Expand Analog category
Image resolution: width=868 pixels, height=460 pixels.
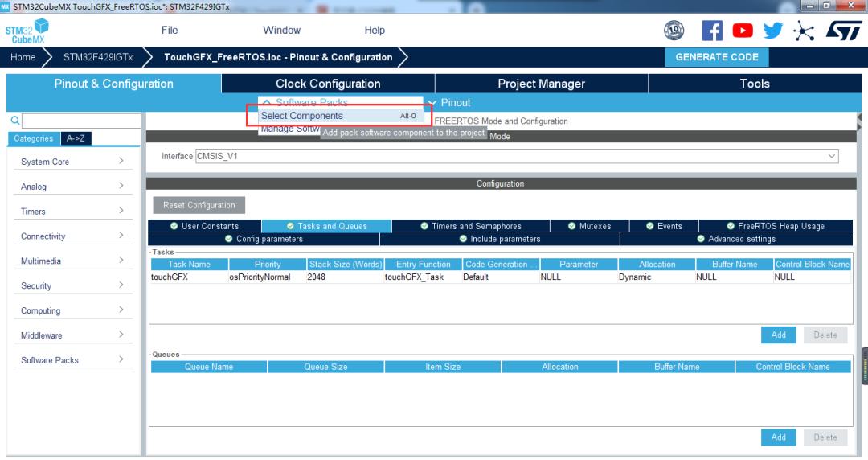point(72,187)
